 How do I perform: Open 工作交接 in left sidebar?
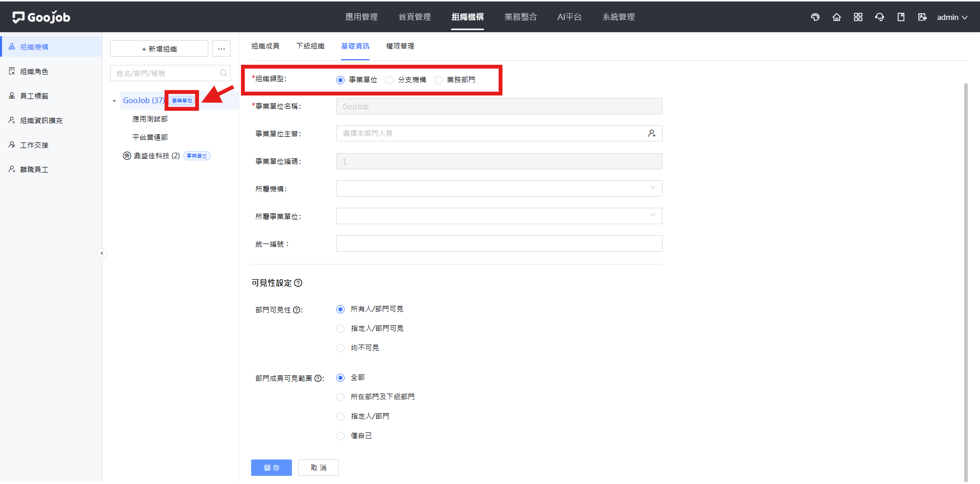tap(51, 144)
